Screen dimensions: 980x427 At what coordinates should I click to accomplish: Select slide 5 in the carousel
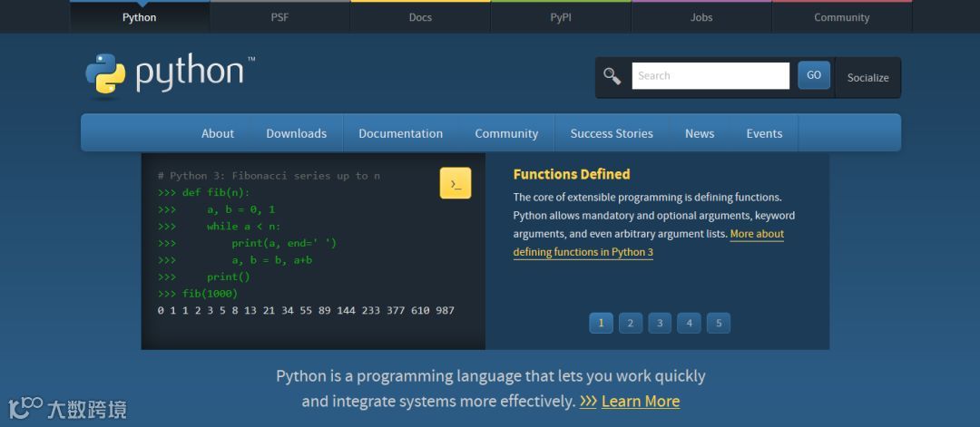719,323
